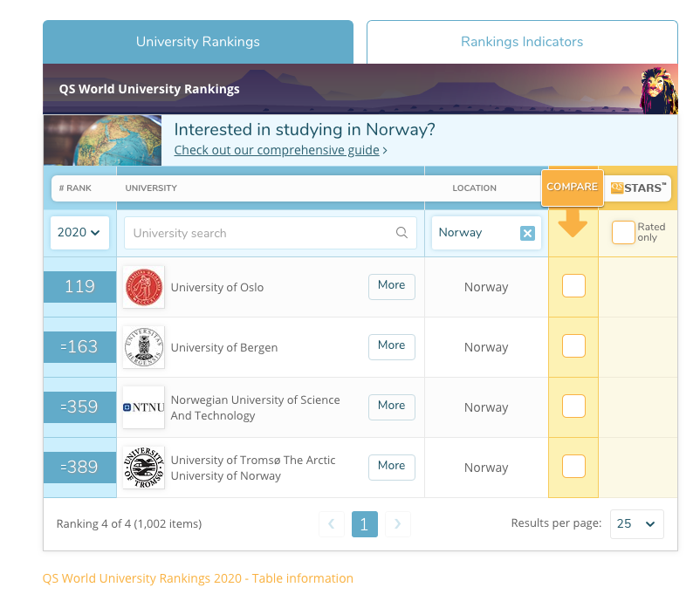Image resolution: width=700 pixels, height=601 pixels.
Task: Go to next results page arrow
Action: pos(398,524)
